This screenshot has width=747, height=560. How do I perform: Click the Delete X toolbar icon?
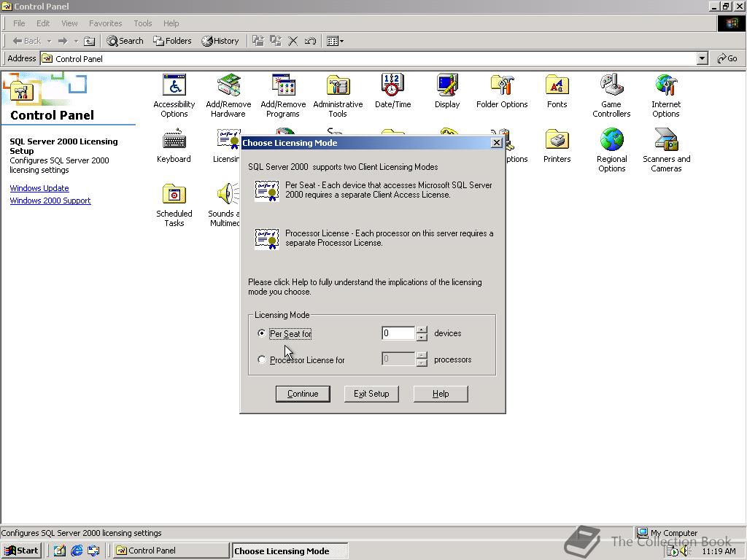[x=293, y=41]
